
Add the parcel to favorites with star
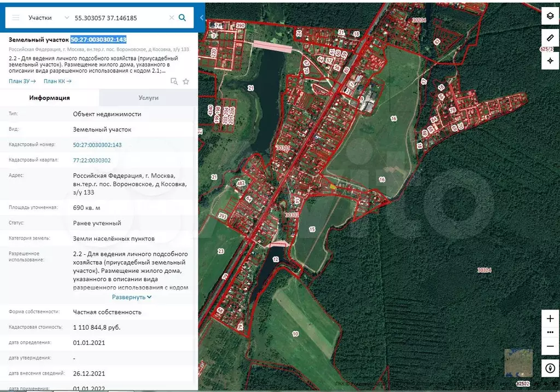tap(186, 81)
